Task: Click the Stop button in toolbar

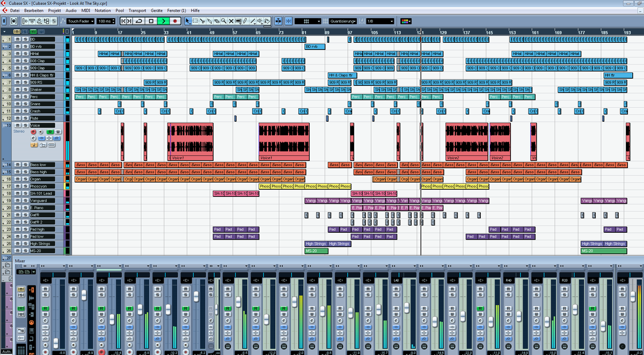Action: click(x=151, y=21)
